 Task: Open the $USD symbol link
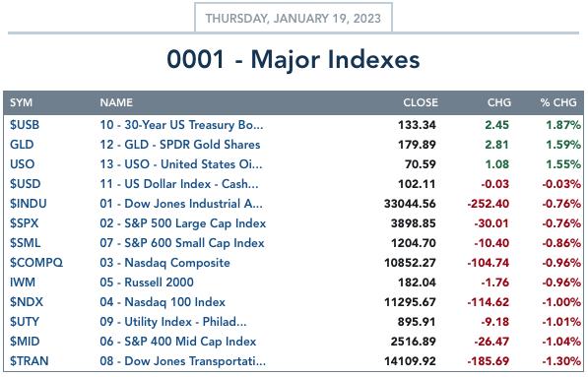point(26,184)
